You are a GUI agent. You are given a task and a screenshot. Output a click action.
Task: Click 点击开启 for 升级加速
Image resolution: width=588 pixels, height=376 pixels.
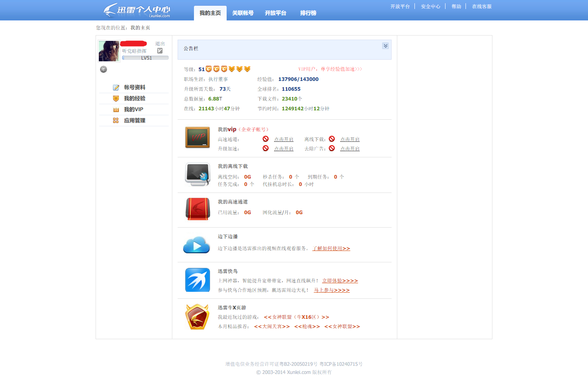[284, 149]
